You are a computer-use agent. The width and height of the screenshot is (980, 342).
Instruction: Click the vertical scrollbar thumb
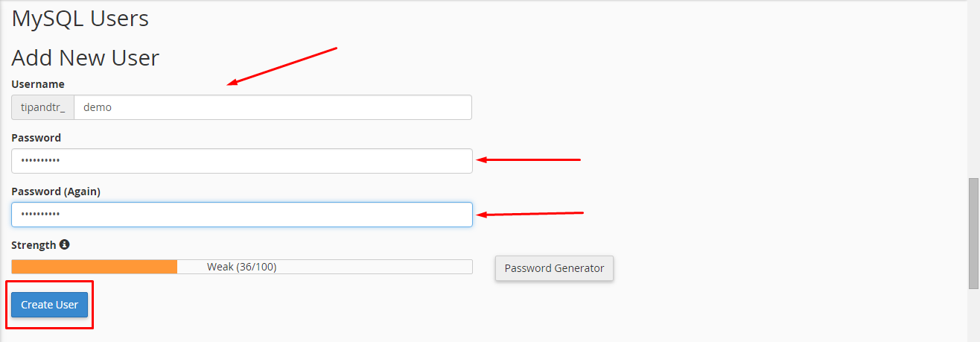click(x=973, y=232)
